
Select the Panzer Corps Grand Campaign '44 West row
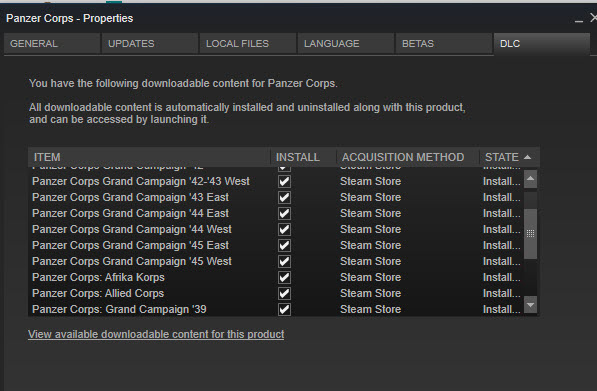pos(276,230)
